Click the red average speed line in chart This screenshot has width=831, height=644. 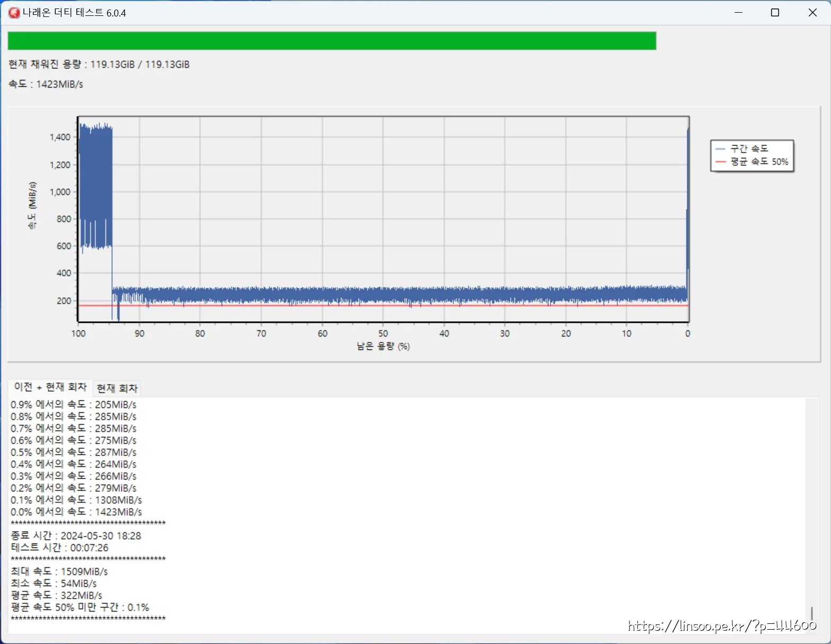pos(383,305)
